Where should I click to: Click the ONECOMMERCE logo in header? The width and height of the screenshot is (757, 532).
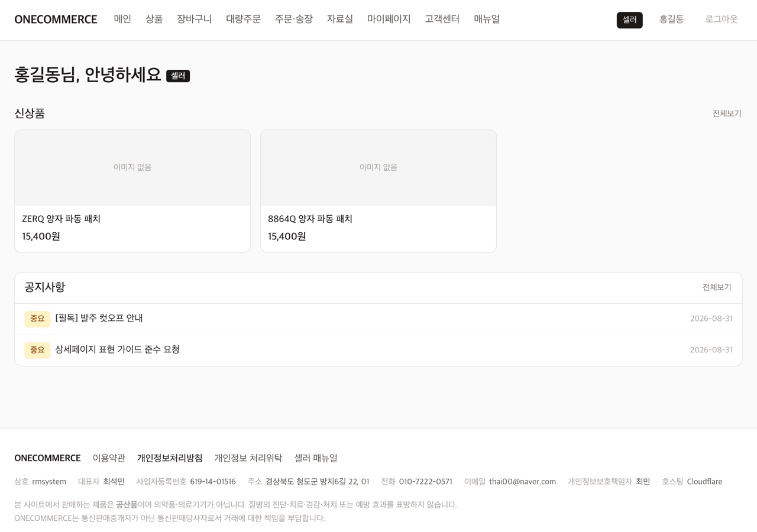click(56, 20)
